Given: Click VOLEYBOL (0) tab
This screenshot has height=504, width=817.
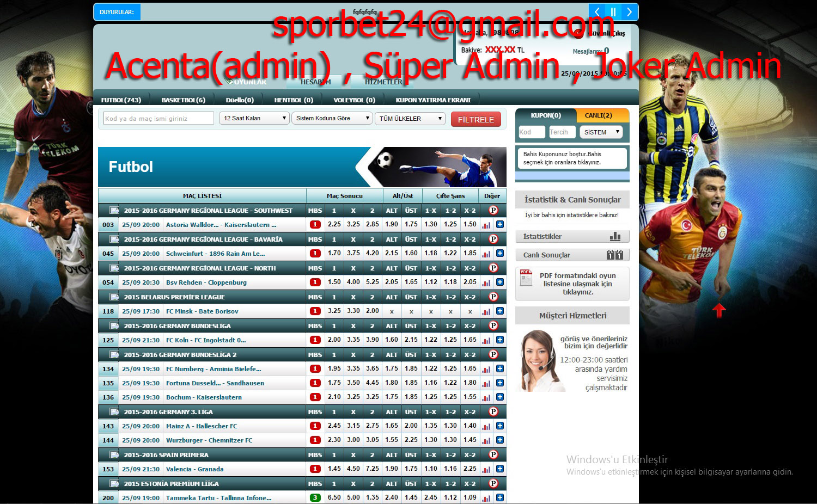Looking at the screenshot, I should click(x=355, y=100).
